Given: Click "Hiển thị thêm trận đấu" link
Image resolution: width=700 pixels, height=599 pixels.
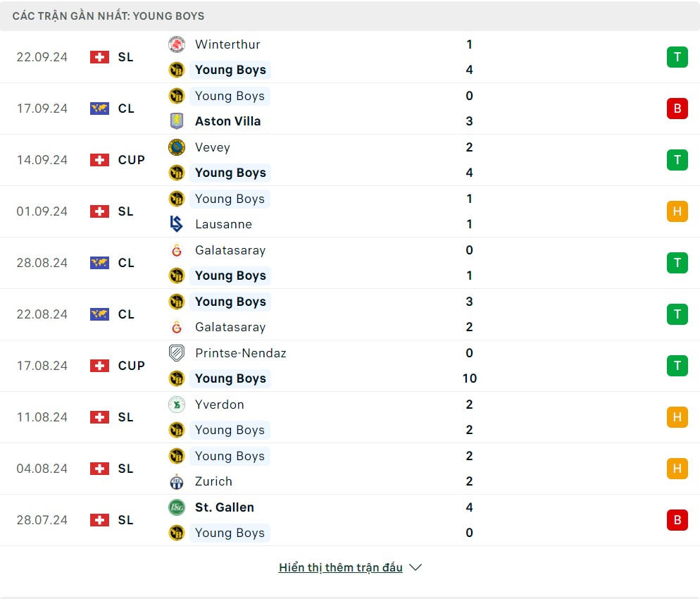Looking at the screenshot, I should coord(341,567).
